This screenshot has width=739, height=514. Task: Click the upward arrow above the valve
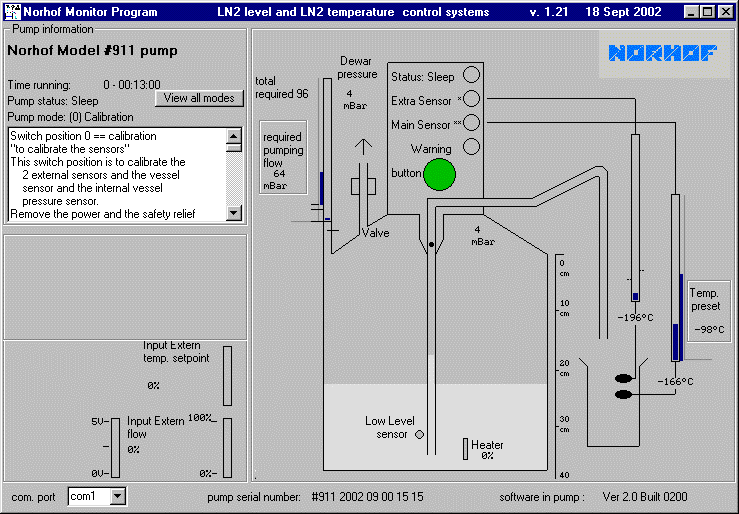coord(363,147)
